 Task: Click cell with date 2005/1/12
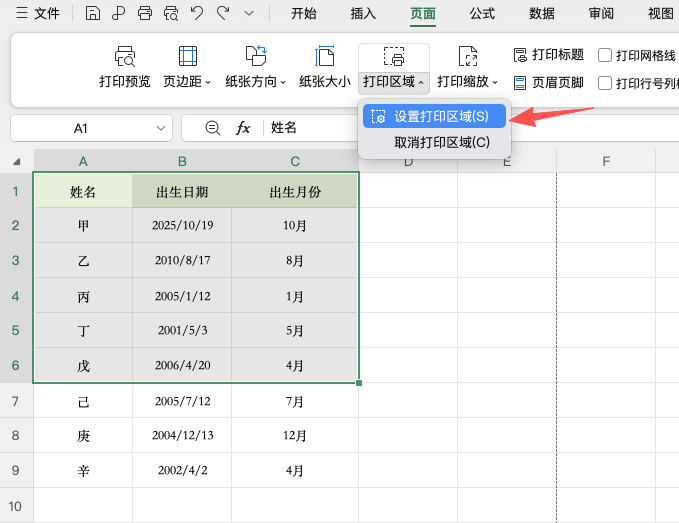(182, 296)
